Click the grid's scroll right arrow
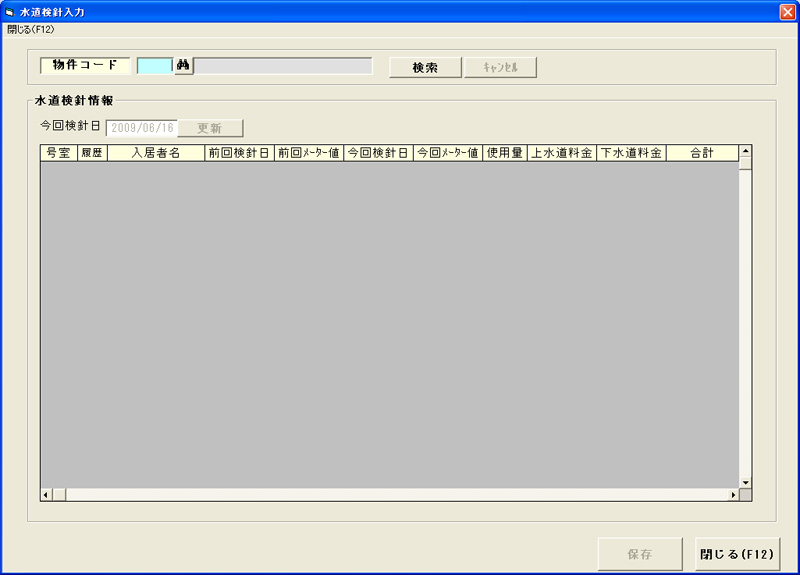The width and height of the screenshot is (800, 575). pyautogui.click(x=734, y=495)
